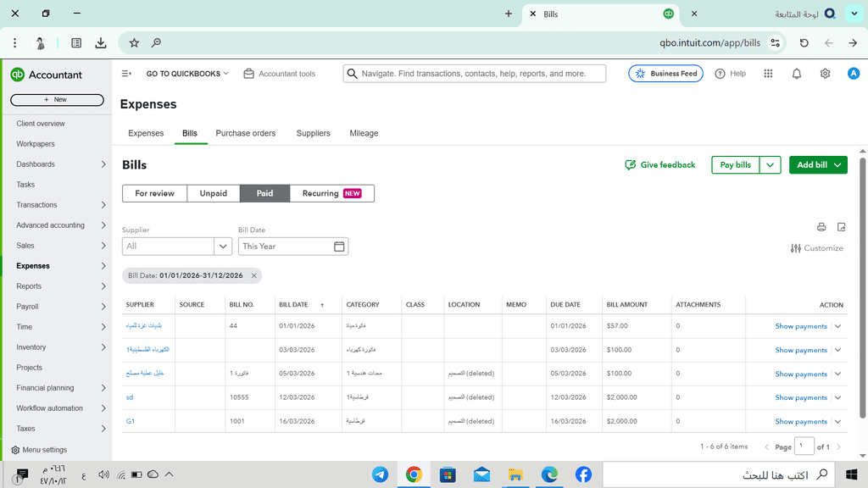
Task: Click the Give feedback link
Action: coord(659,165)
